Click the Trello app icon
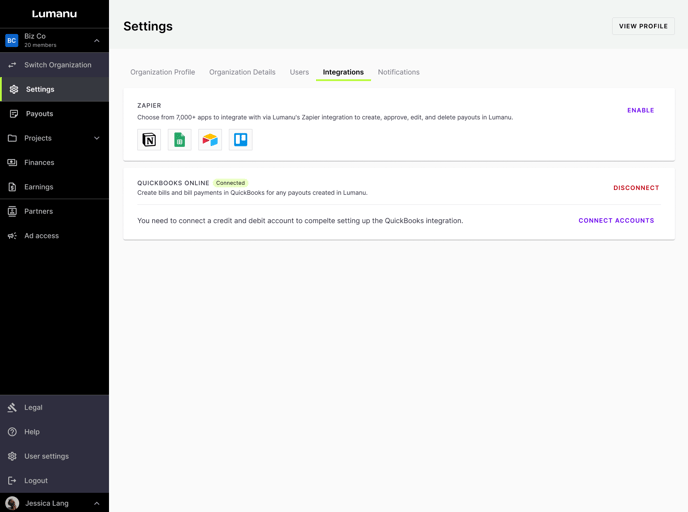 241,140
